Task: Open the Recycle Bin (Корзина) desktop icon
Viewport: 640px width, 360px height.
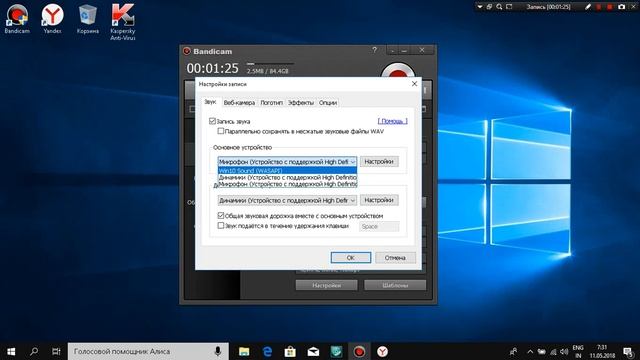Action: tap(88, 18)
